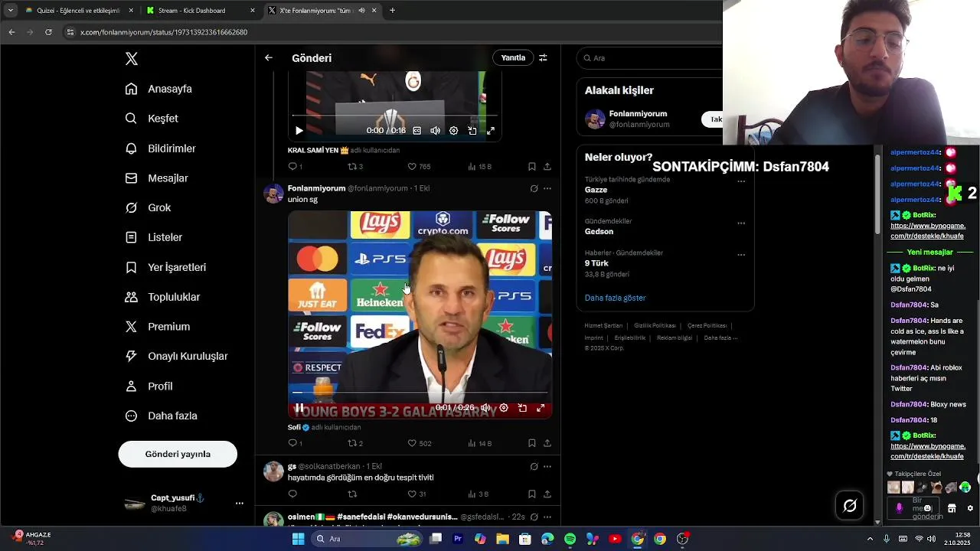Seek on the top video progress bar
This screenshot has height=551, width=980.
tap(395, 116)
